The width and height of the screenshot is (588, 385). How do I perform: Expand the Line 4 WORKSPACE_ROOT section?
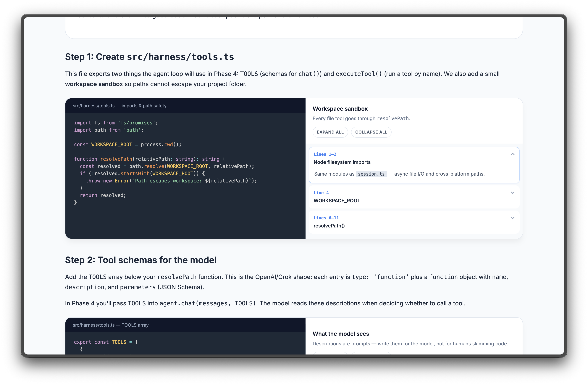[x=414, y=197]
